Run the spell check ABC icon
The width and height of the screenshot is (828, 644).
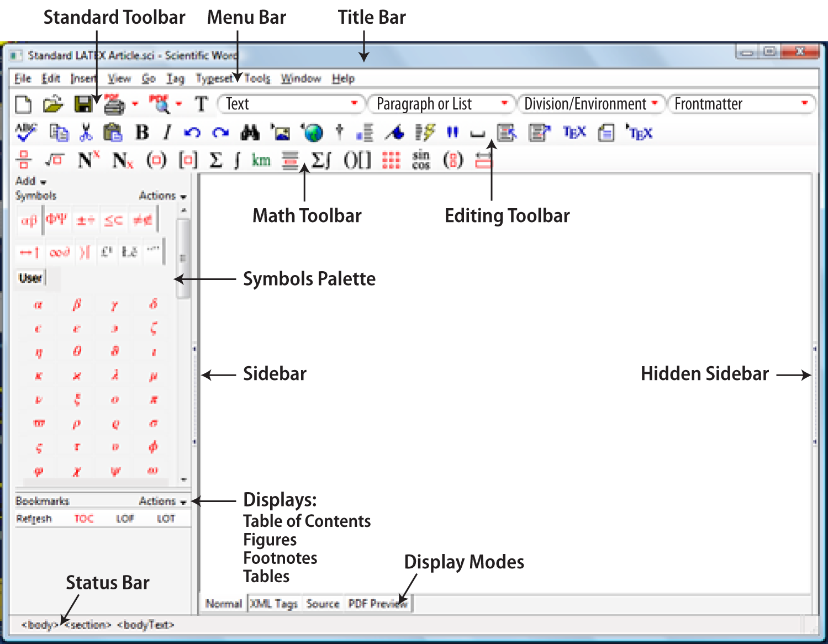26,133
